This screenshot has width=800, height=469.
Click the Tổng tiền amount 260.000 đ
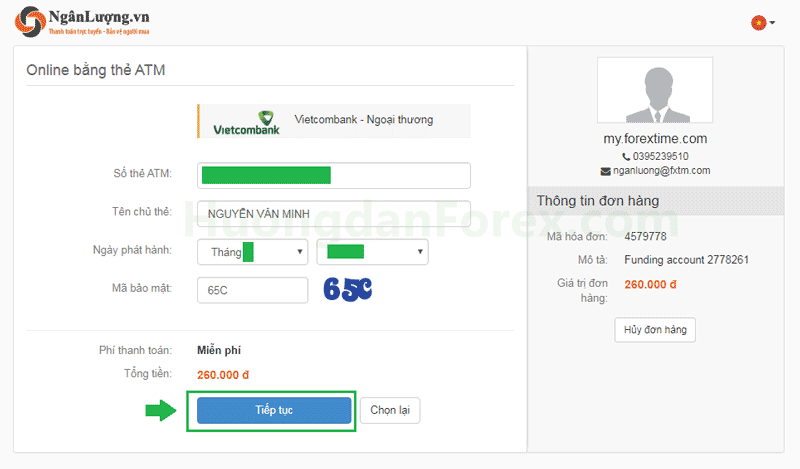click(x=223, y=375)
